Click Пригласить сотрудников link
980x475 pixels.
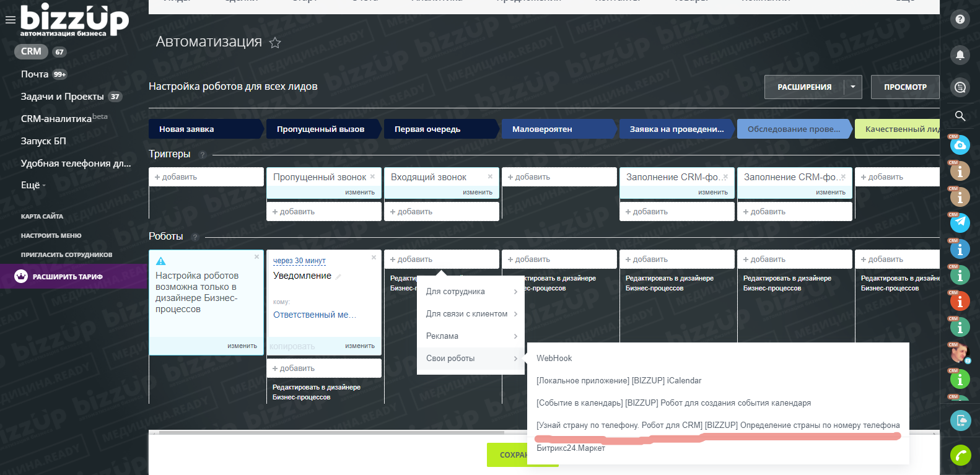[x=67, y=255]
